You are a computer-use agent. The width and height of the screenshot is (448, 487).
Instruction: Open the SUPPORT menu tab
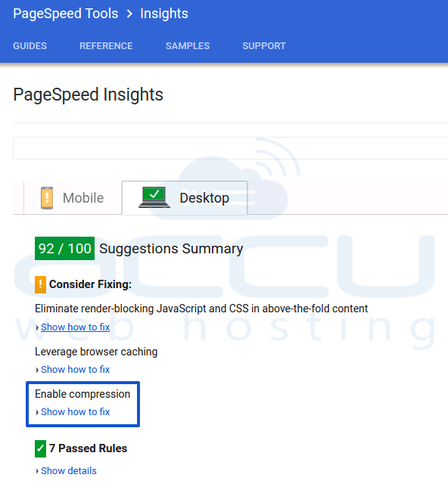click(x=264, y=46)
